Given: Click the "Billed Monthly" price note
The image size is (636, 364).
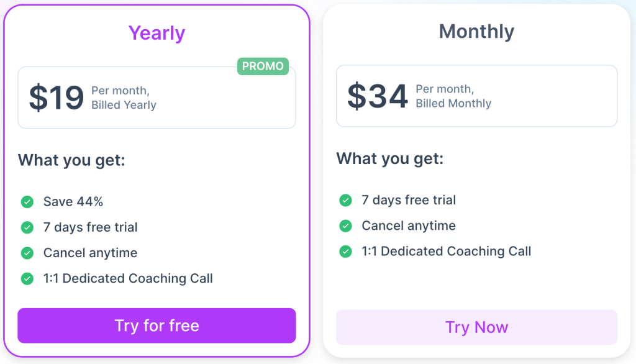Looking at the screenshot, I should pyautogui.click(x=453, y=104).
